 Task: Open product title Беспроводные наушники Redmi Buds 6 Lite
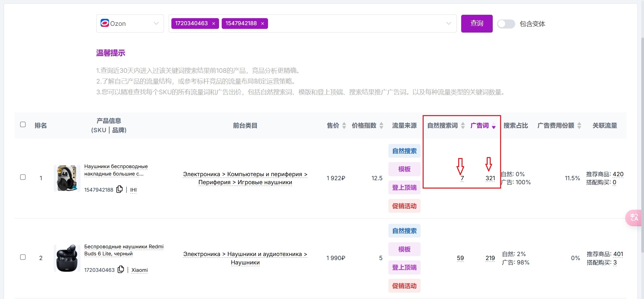click(124, 250)
